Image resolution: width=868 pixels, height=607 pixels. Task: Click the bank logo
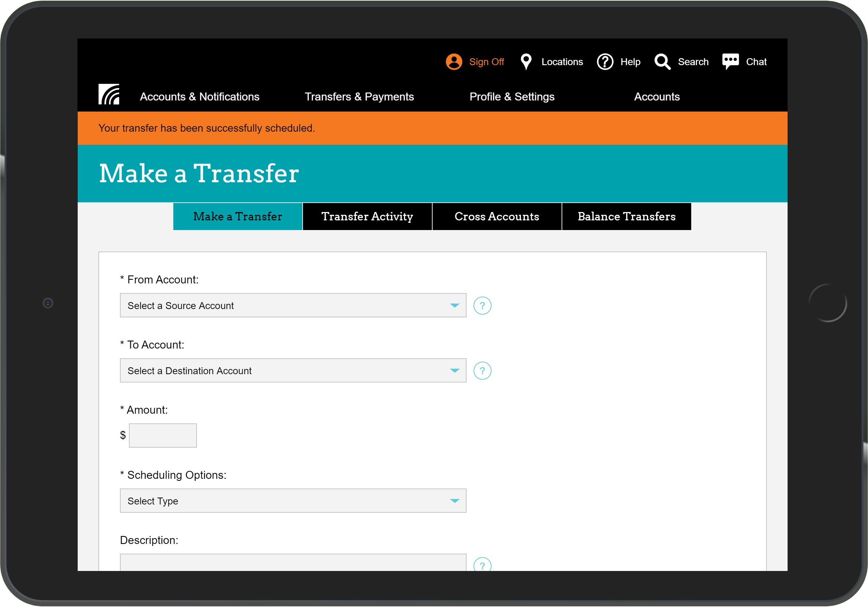point(108,95)
